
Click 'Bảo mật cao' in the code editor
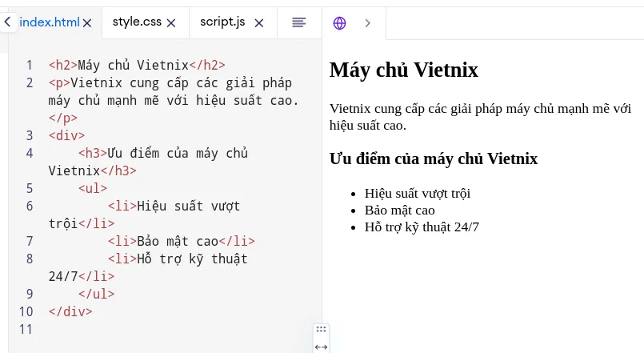click(178, 241)
